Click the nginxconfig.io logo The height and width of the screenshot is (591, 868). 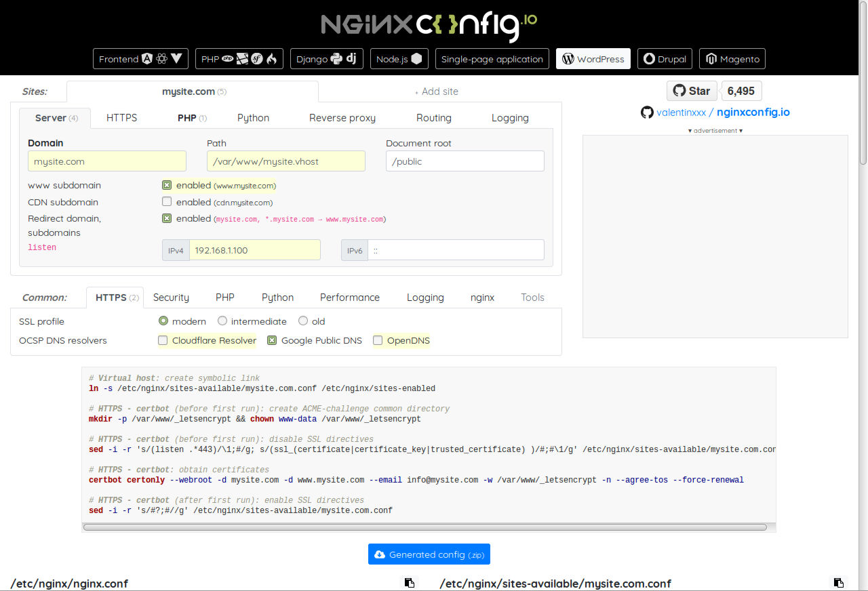point(429,25)
